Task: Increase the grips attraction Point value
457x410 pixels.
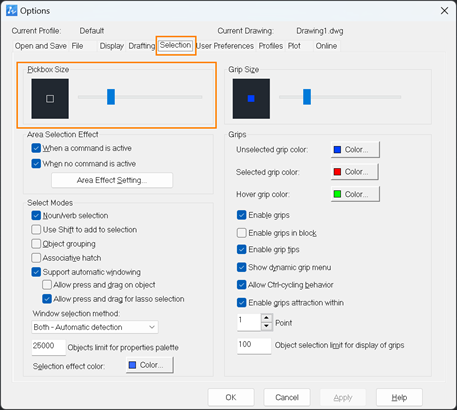Action: coord(266,318)
